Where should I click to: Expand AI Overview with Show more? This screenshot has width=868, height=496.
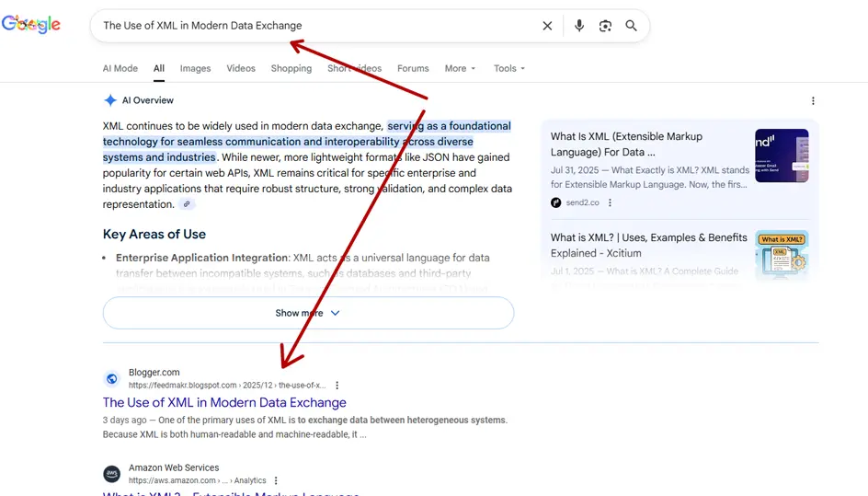[x=308, y=313]
